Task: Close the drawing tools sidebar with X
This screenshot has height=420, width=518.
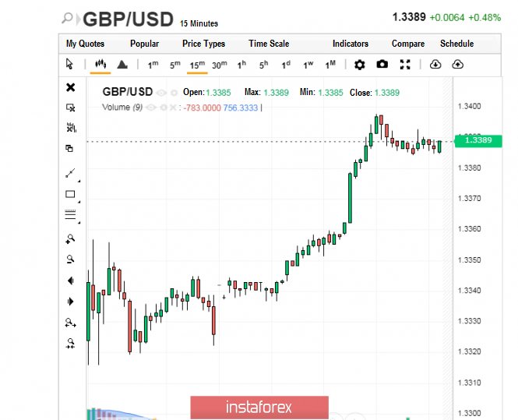Action: (70, 87)
